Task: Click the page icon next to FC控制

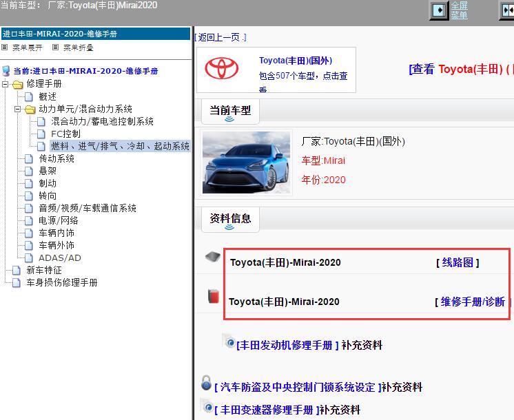Action: tap(41, 134)
